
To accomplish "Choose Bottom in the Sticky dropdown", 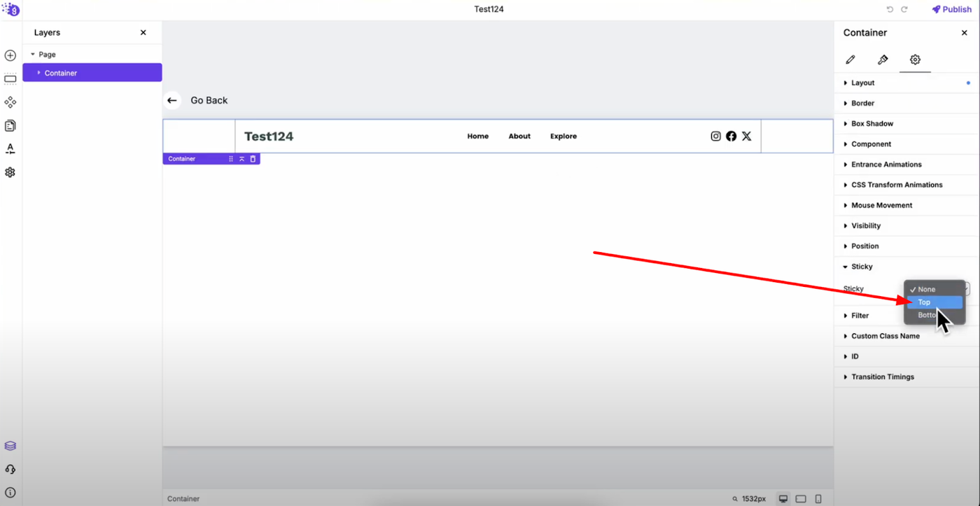I will [x=934, y=315].
